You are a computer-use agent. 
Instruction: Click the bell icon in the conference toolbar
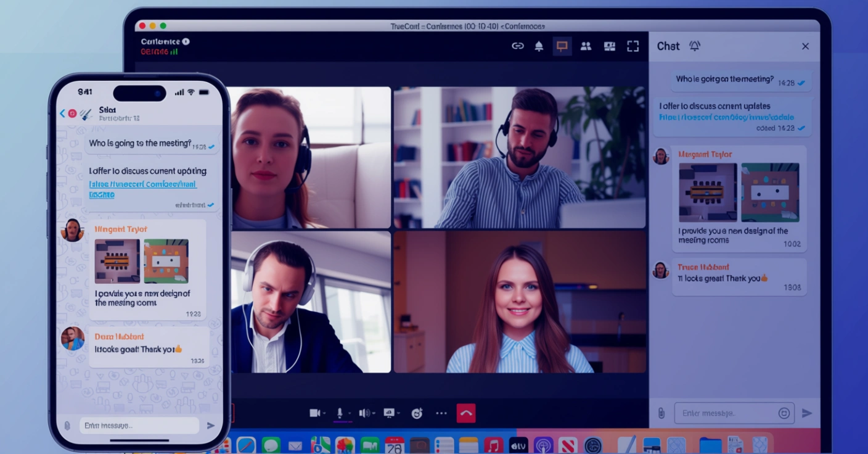(539, 46)
